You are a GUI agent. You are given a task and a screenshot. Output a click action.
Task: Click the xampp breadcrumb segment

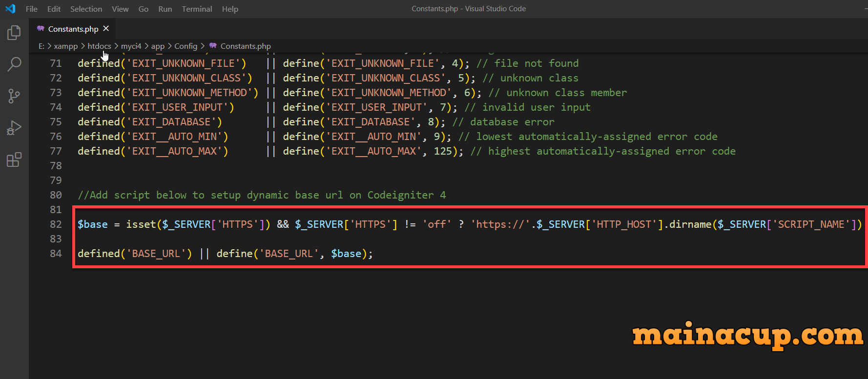tap(66, 46)
